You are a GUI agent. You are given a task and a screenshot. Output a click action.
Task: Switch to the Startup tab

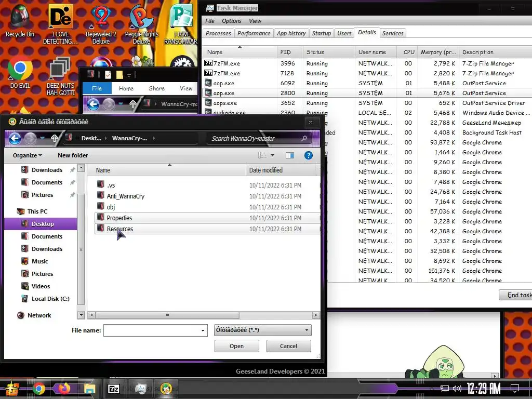pos(321,33)
